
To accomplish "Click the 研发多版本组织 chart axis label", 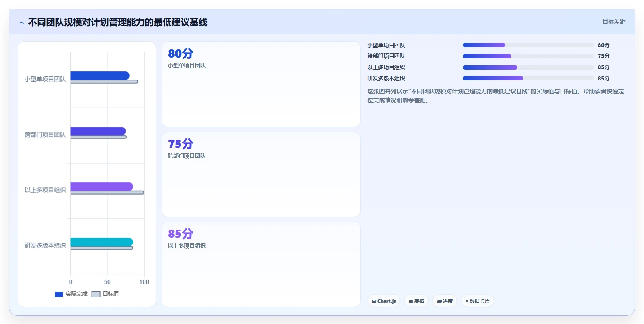I will coord(45,245).
